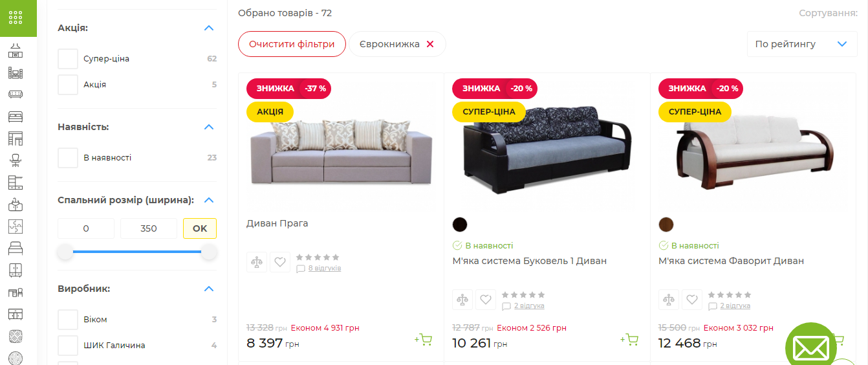Select the dark brown color swatch for Буковель
The image size is (868, 365).
[x=460, y=225]
